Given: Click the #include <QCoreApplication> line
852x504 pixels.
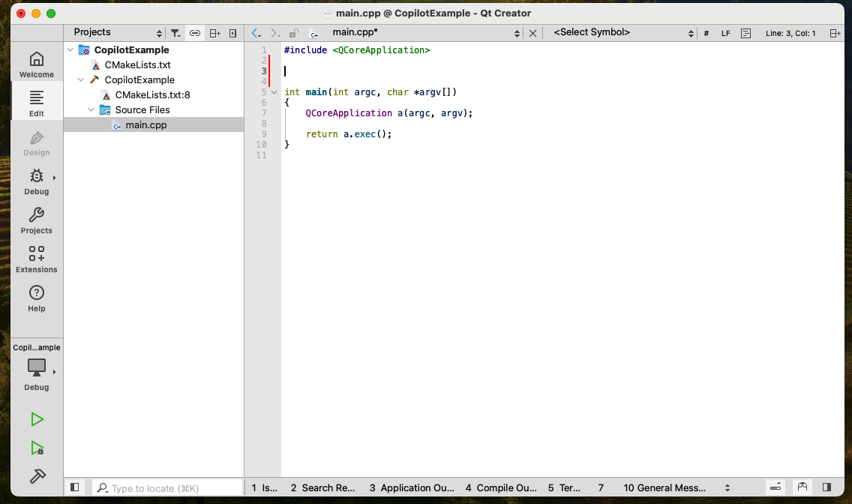Looking at the screenshot, I should pos(357,50).
